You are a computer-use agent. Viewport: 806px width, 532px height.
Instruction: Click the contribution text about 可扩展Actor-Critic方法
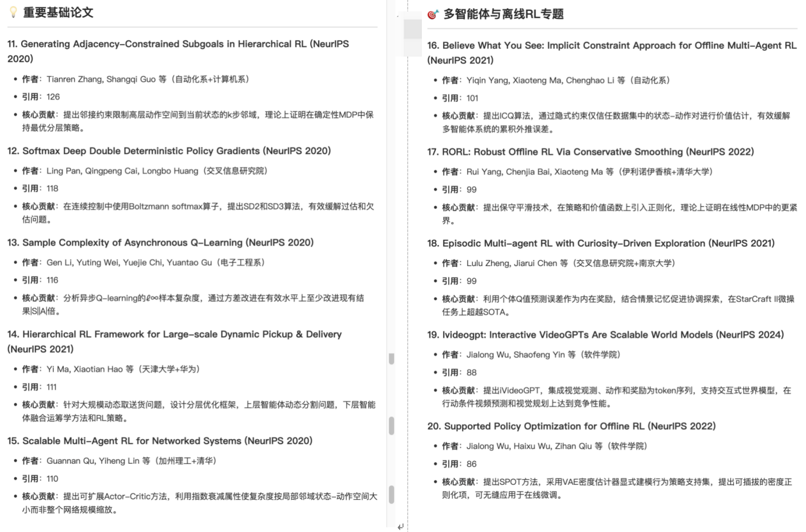200,503
